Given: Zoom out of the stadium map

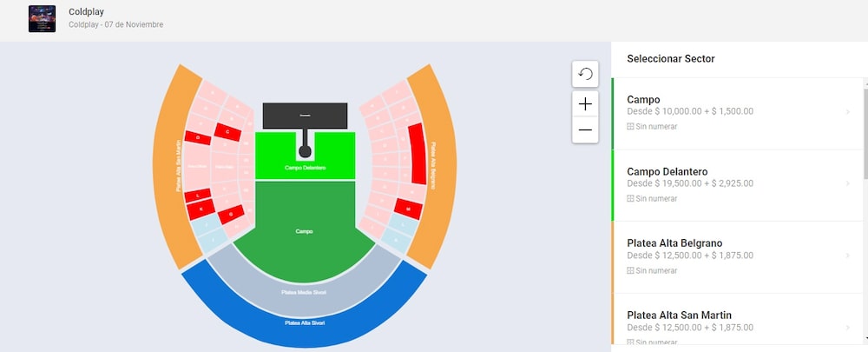Looking at the screenshot, I should coord(585,130).
